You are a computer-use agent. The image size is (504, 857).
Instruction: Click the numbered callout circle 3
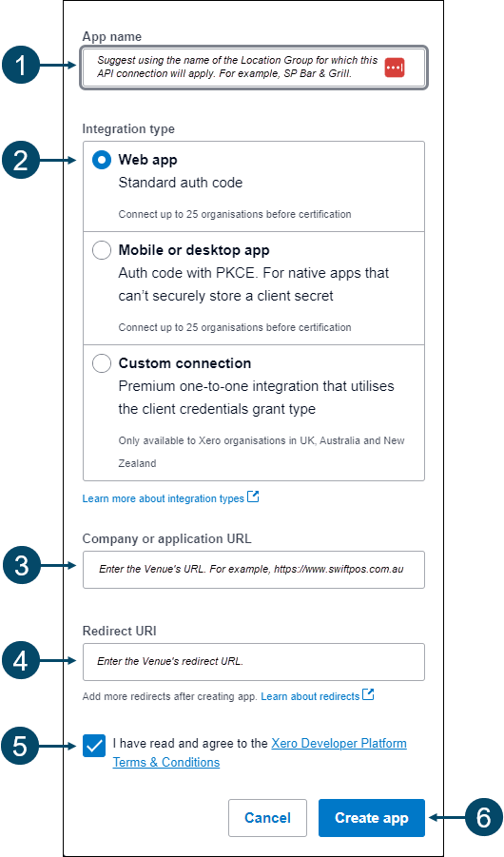[21, 566]
